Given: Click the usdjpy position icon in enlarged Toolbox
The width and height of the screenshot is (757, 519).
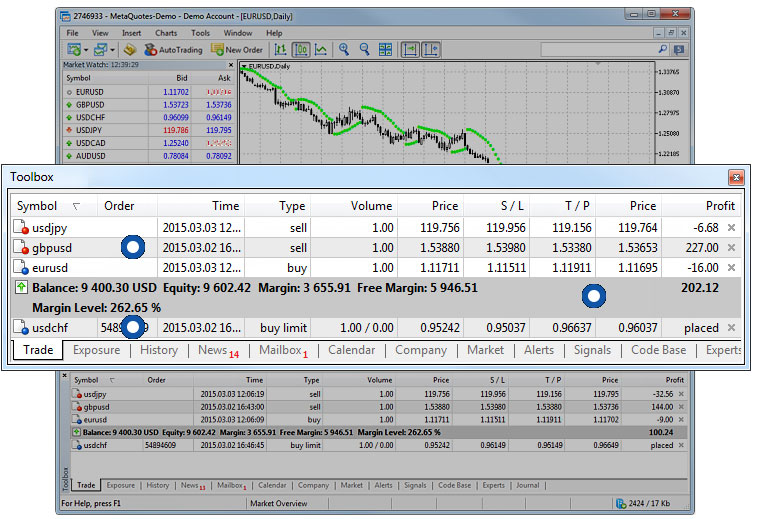Looking at the screenshot, I should click(20, 227).
